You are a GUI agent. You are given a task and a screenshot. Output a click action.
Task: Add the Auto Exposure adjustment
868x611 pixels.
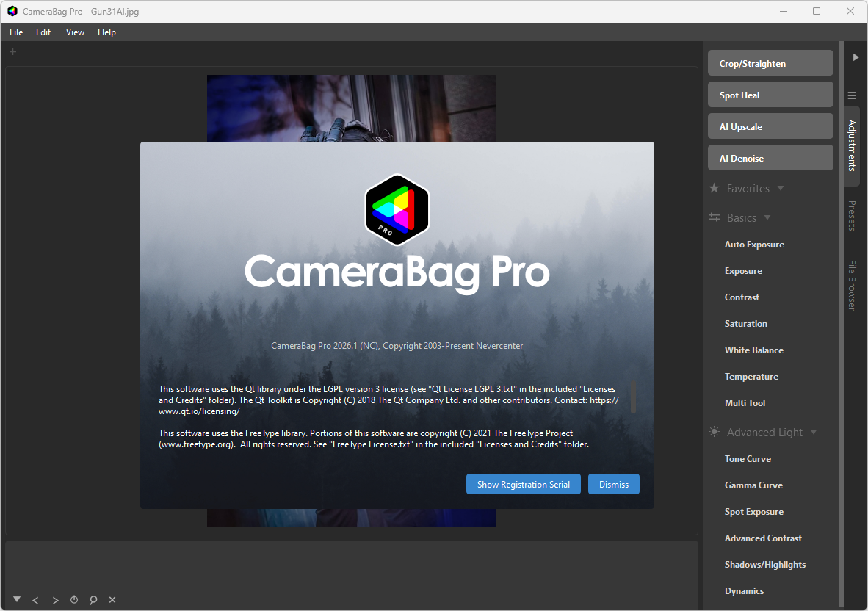(x=754, y=244)
